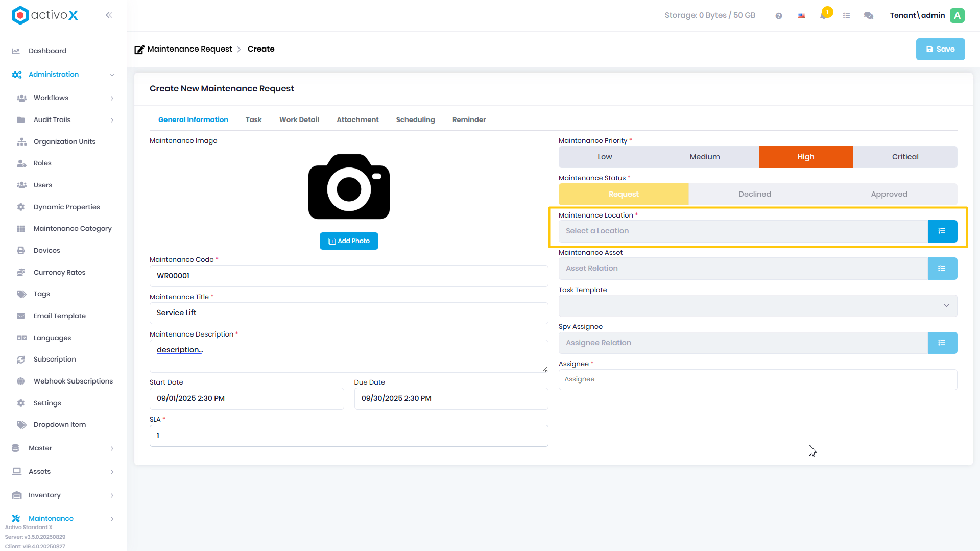Viewport: 980px width, 551px height.
Task: Click the Administration gears icon
Action: [17, 75]
